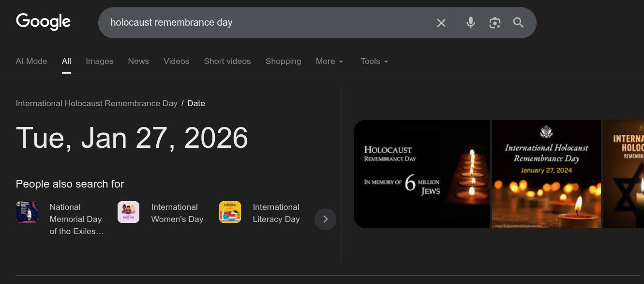Start voice search with the microphone icon

click(x=470, y=23)
